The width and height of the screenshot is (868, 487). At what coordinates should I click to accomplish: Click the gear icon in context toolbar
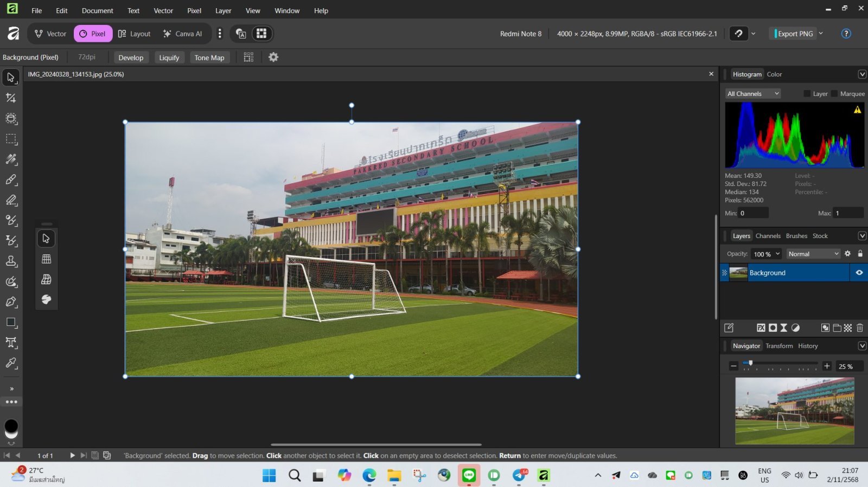(273, 57)
